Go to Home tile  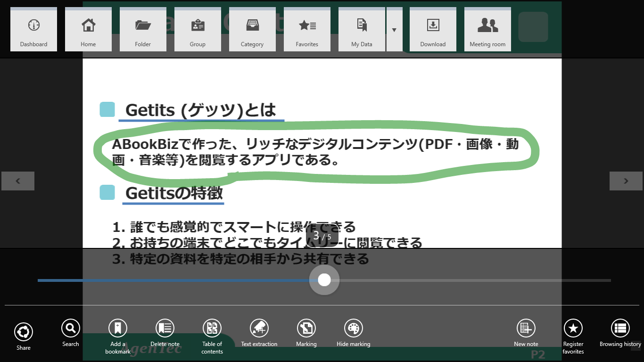coord(88,30)
